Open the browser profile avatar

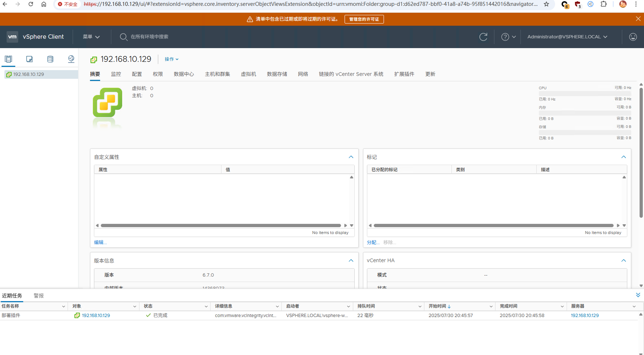(623, 4)
